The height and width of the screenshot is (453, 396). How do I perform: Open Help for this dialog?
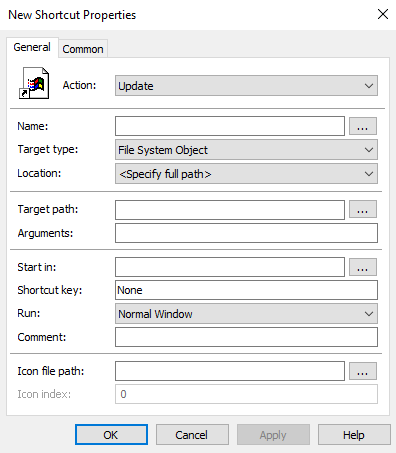(x=354, y=435)
